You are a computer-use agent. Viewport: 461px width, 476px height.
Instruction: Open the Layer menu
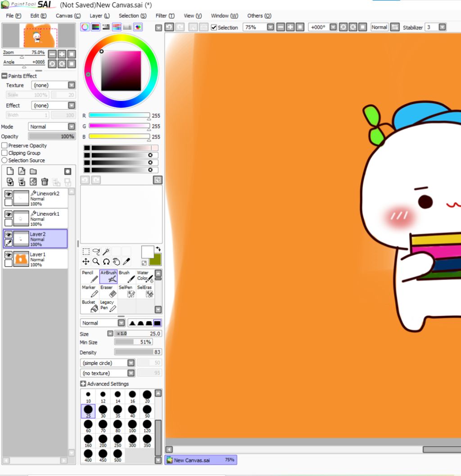pyautogui.click(x=99, y=15)
